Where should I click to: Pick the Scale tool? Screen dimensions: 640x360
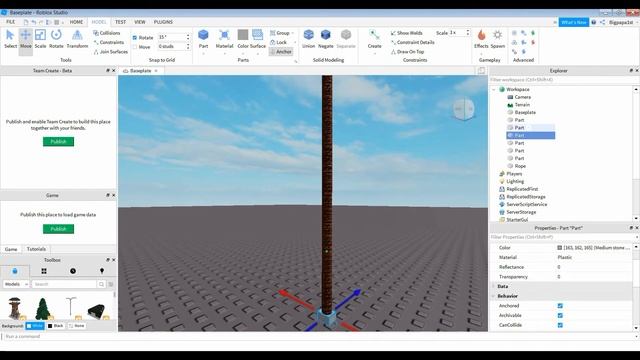click(x=40, y=39)
